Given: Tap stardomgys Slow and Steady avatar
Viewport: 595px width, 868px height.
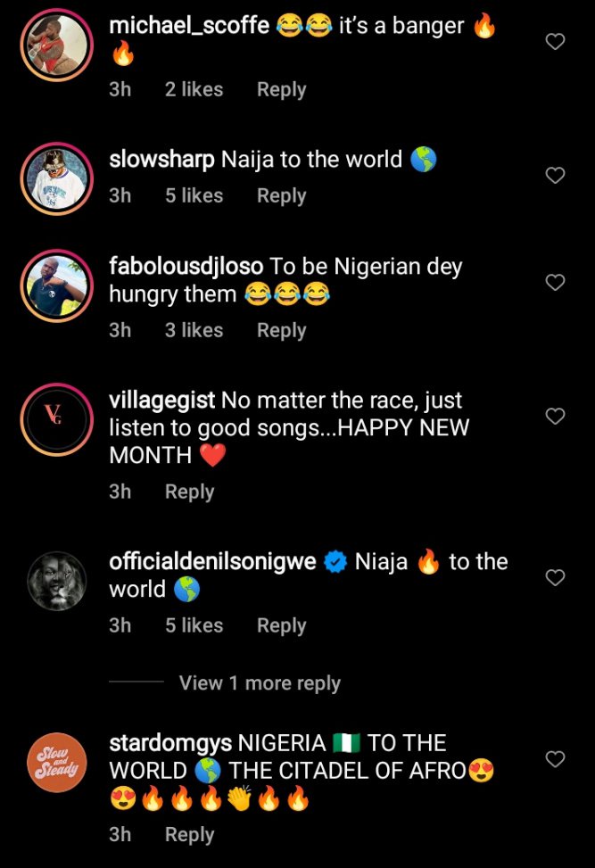Looking at the screenshot, I should (x=55, y=761).
